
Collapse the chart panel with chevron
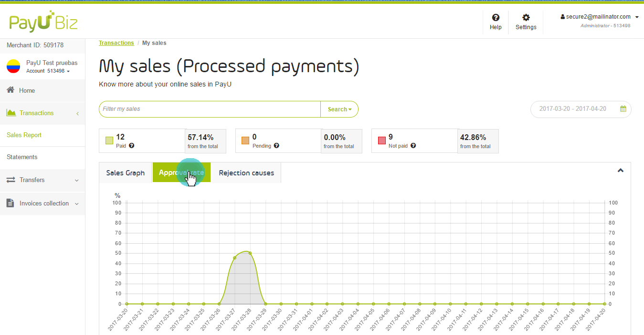point(620,170)
